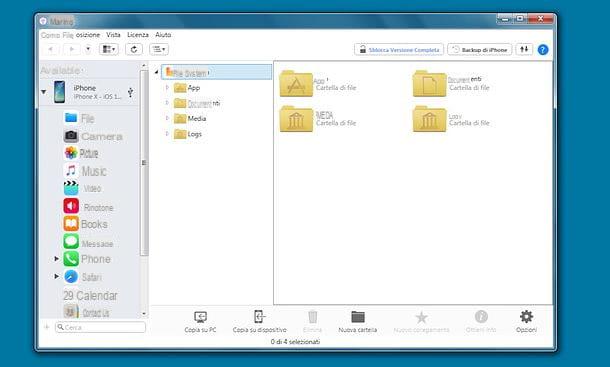
Task: Click the refresh toolbar button
Action: click(x=134, y=49)
